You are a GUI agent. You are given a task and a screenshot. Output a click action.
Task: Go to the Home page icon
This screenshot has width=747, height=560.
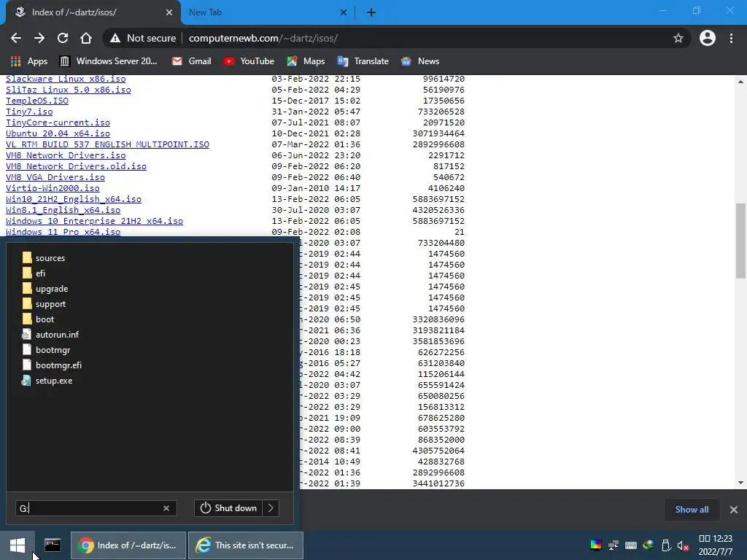[x=86, y=38]
